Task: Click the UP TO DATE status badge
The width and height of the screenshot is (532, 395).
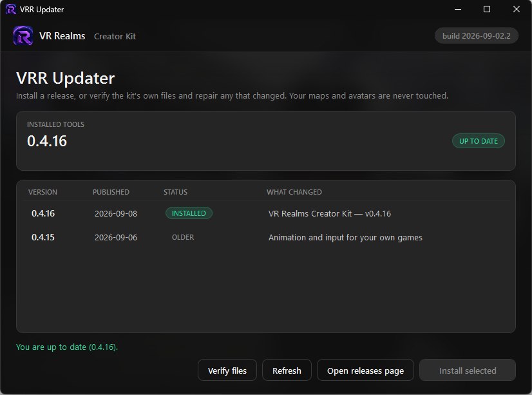Action: (x=478, y=141)
